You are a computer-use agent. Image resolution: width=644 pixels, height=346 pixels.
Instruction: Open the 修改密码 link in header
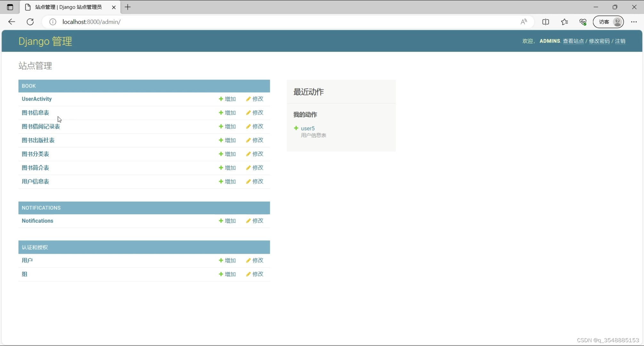click(x=599, y=41)
